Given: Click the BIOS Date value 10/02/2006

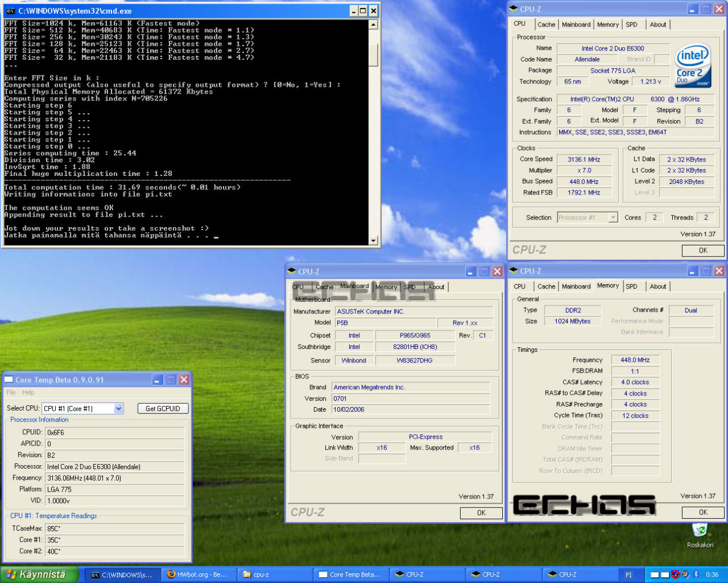Looking at the screenshot, I should [410, 409].
